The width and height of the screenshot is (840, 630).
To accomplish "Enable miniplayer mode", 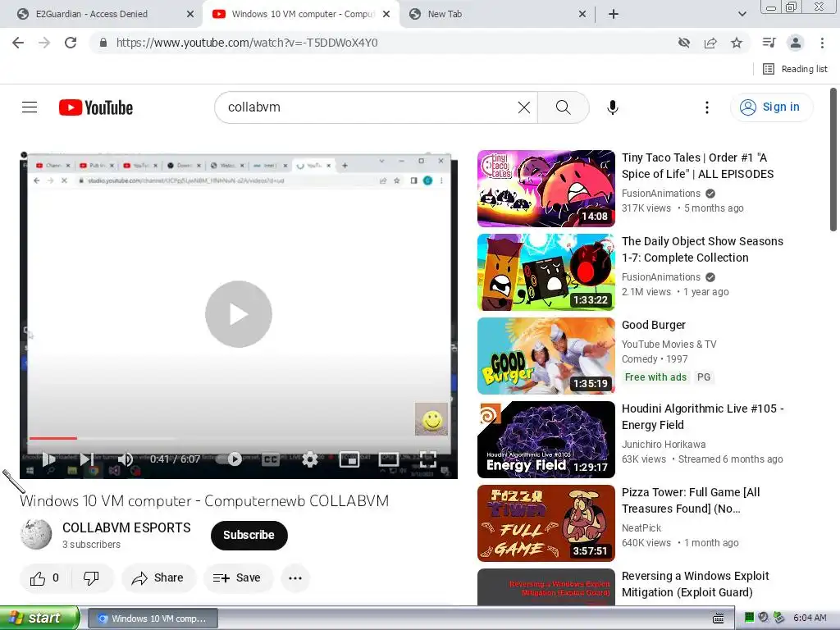I will coord(349,459).
